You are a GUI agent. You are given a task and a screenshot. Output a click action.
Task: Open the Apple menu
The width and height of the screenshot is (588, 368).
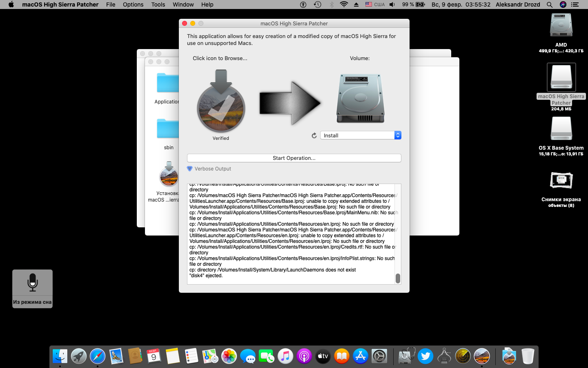pos(11,4)
